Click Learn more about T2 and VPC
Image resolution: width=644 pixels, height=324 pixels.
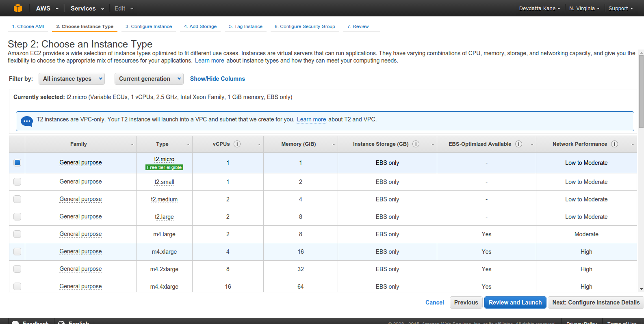tap(311, 119)
